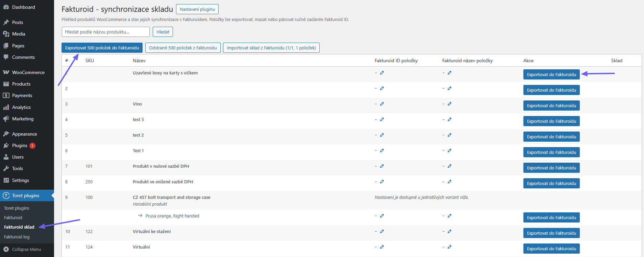Edit Fakturoid ID pencil for Vino row
This screenshot has height=257, width=644.
(x=382, y=104)
